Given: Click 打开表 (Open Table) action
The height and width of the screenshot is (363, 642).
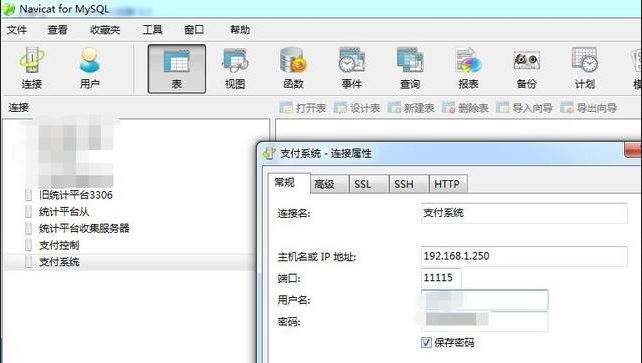Looking at the screenshot, I should (303, 108).
